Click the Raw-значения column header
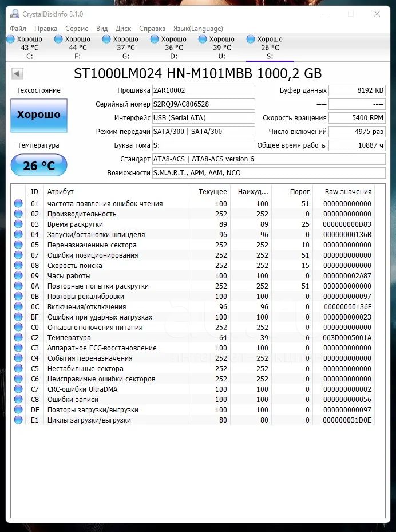Image resolution: width=396 pixels, height=532 pixels. [x=348, y=191]
